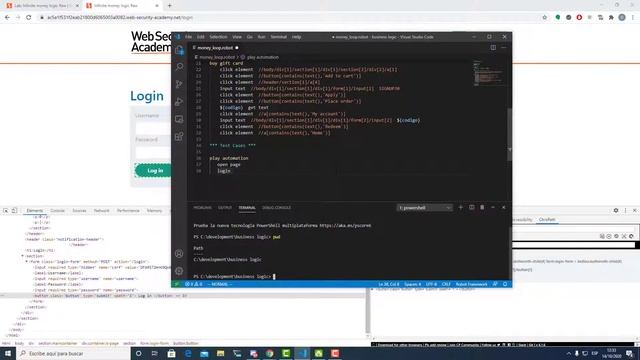This screenshot has width=640, height=360.
Task: Click CRLF end-of-line selector in status bar
Action: pos(446,284)
